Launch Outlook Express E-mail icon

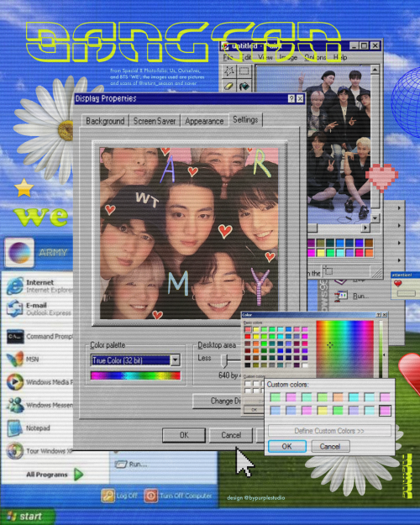[x=15, y=309]
